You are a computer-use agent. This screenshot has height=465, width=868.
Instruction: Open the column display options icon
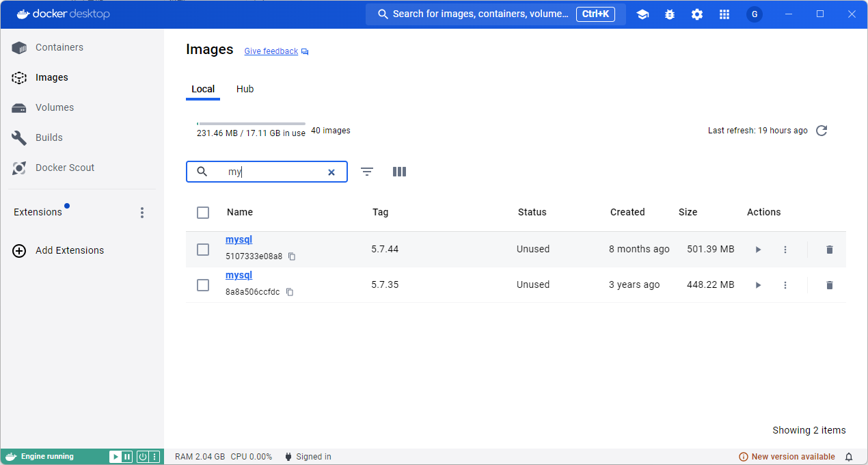coord(400,172)
